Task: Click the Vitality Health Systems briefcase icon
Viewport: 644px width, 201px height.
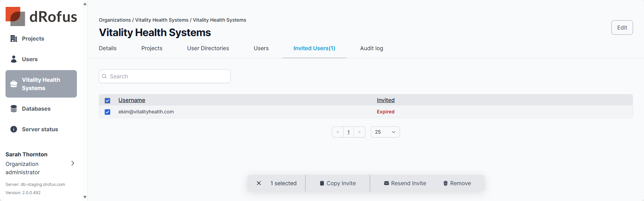Action: [x=14, y=84]
